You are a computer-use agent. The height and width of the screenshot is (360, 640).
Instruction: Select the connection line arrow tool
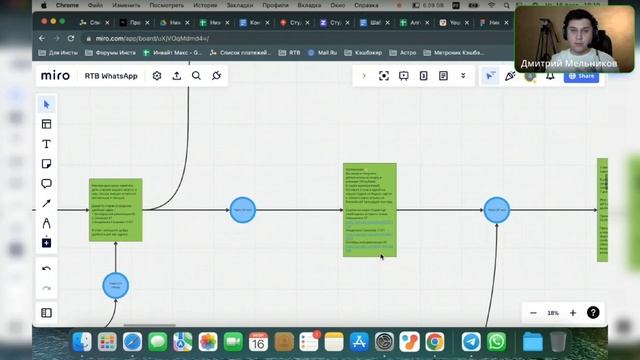point(47,203)
